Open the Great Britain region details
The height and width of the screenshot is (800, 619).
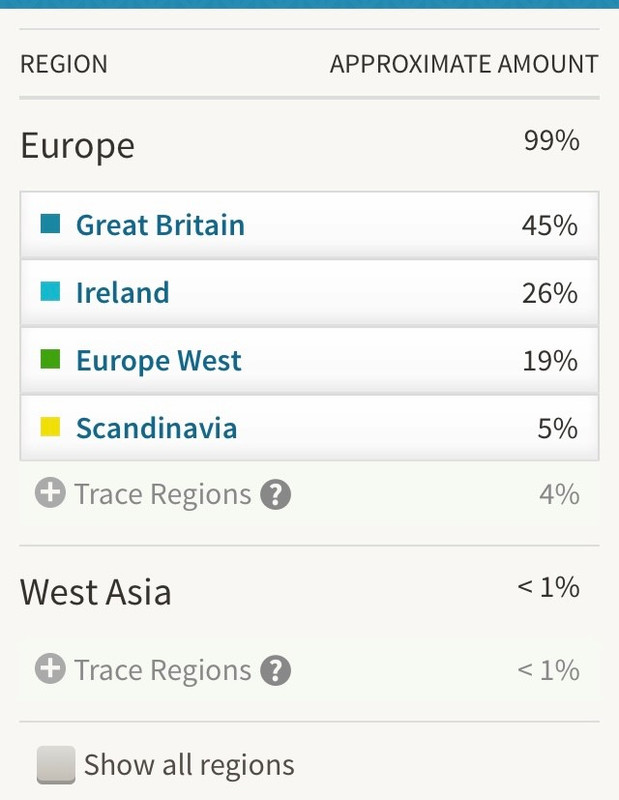point(309,225)
